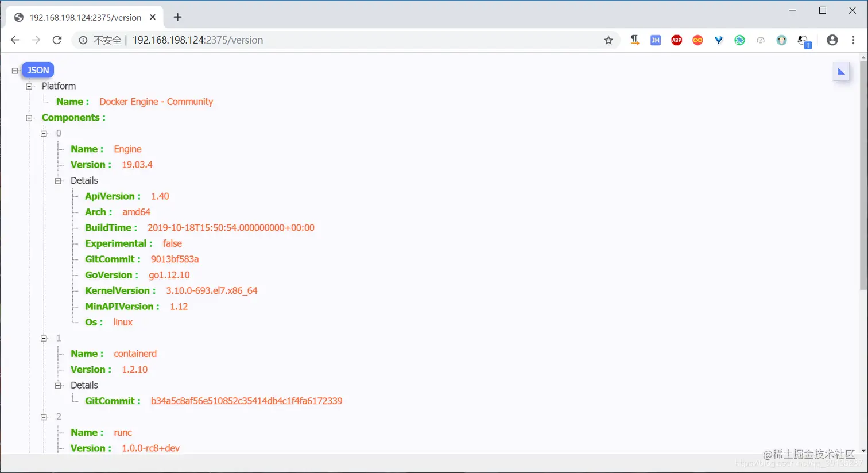The image size is (868, 473).
Task: Select the 192.168.198.124:2375/version tab
Action: click(86, 17)
